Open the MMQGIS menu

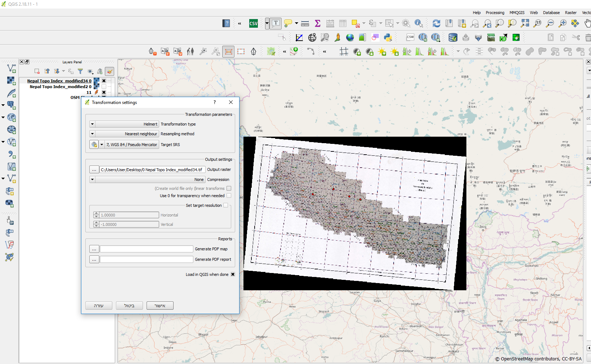coord(517,13)
